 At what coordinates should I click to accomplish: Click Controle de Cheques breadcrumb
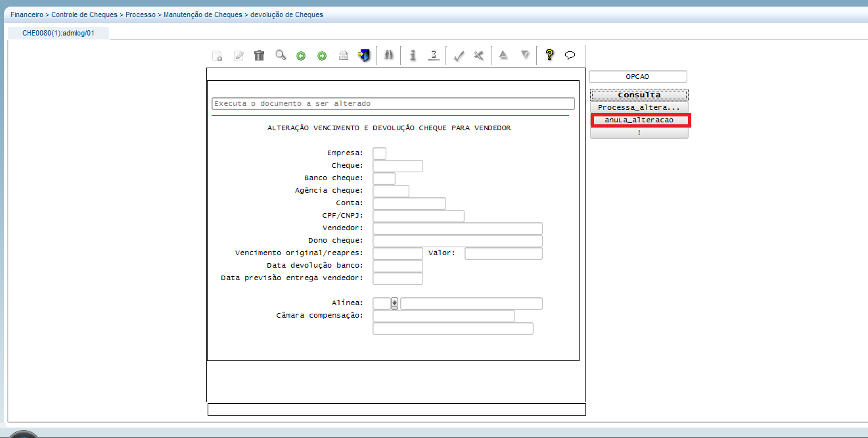(84, 14)
